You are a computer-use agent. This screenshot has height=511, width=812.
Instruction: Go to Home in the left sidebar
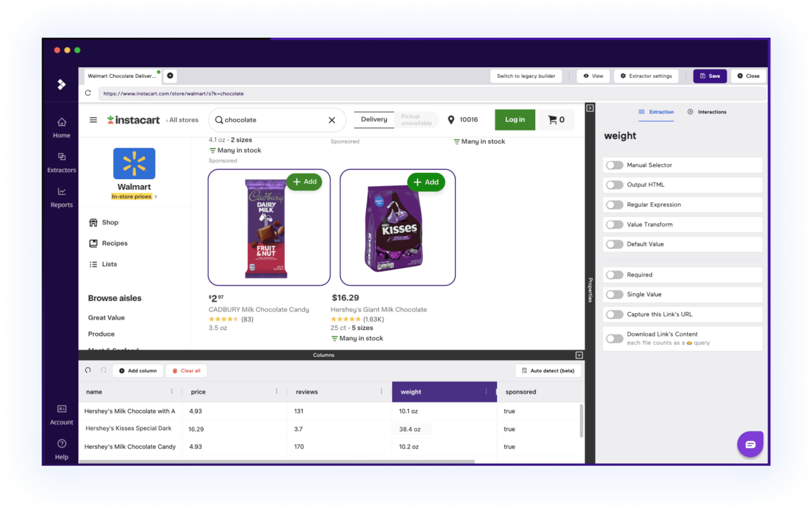click(x=61, y=128)
